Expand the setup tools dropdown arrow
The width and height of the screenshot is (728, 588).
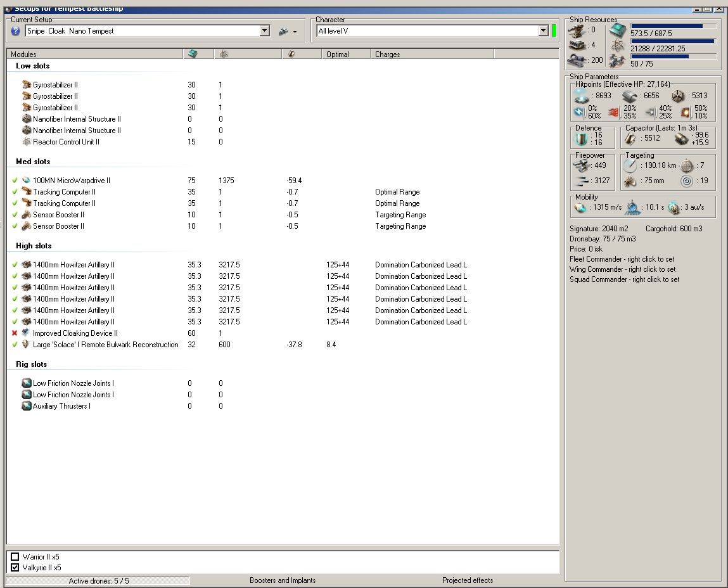(x=295, y=32)
